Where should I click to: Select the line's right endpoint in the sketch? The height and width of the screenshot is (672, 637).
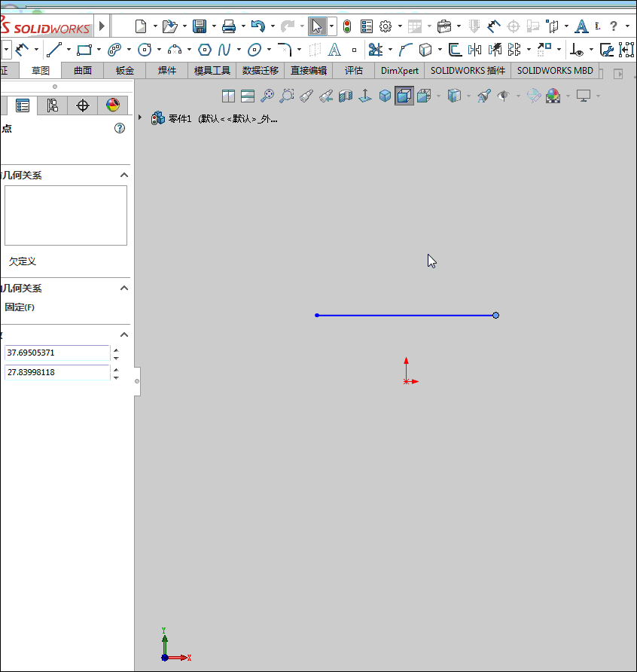(495, 316)
